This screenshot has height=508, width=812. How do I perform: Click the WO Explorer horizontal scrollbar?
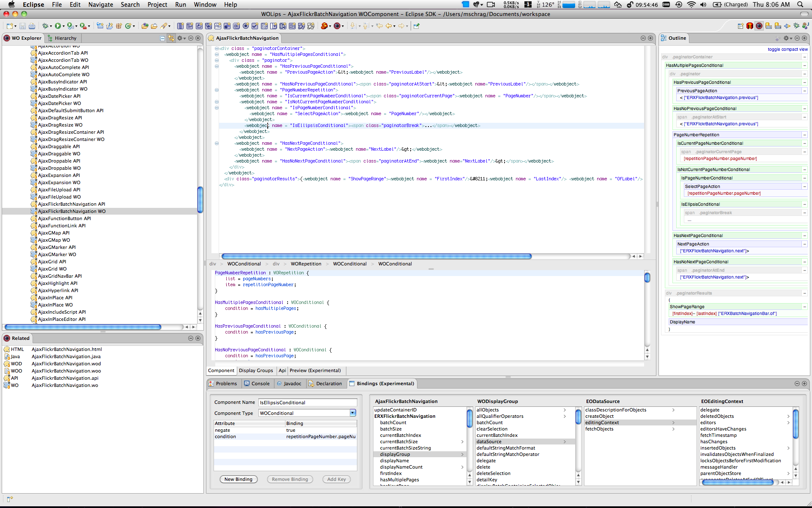pyautogui.click(x=83, y=327)
